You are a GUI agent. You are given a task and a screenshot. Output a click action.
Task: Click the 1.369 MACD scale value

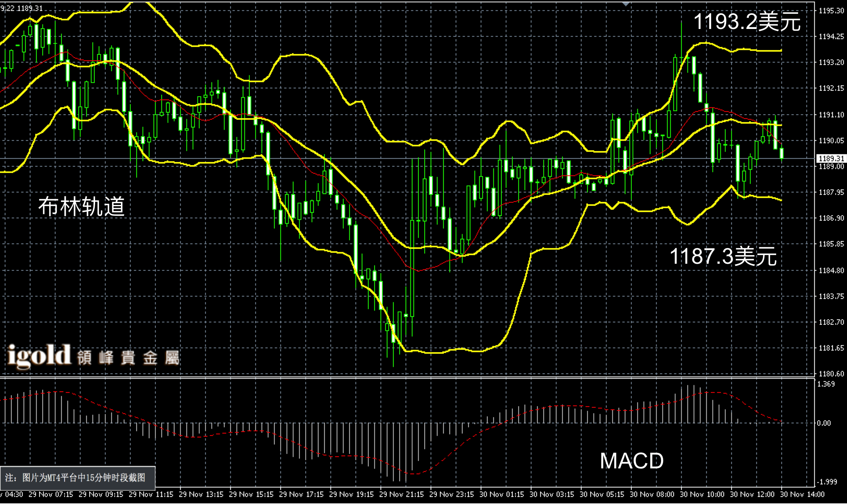[x=826, y=384]
